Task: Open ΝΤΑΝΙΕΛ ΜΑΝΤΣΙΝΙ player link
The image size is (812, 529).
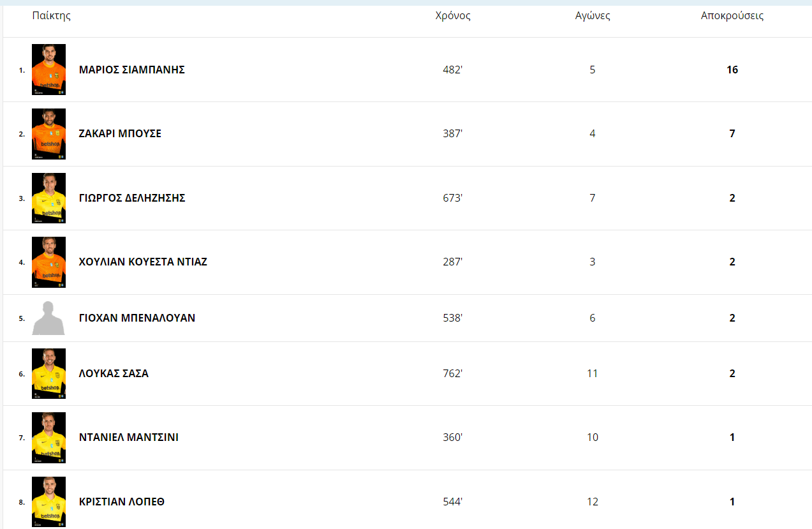Action: coord(129,437)
